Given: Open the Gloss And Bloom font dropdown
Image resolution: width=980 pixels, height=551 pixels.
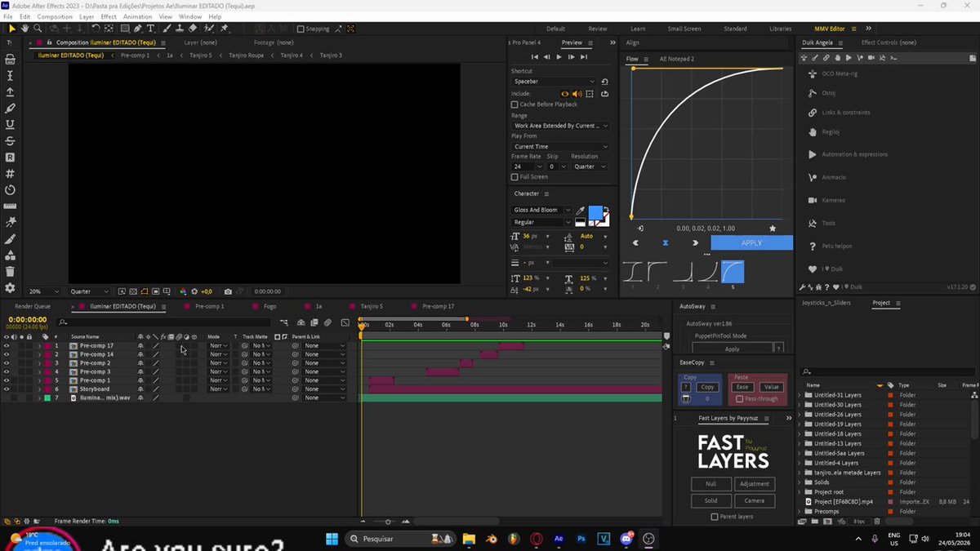Looking at the screenshot, I should click(542, 210).
